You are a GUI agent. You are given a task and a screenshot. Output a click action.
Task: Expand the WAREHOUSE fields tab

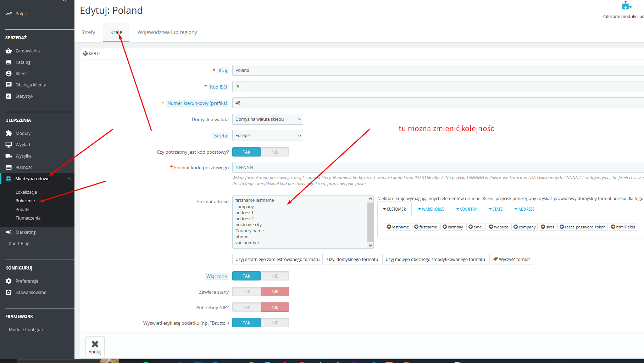(x=431, y=209)
